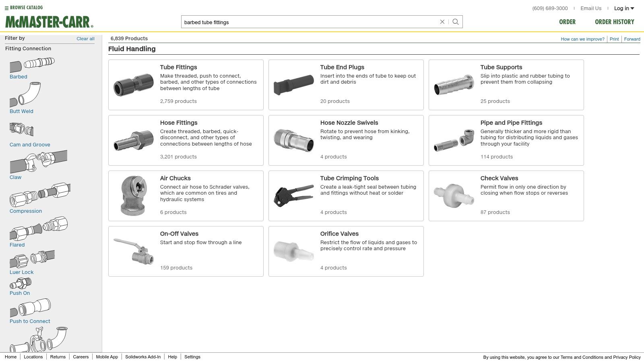Click the Tube Supports product image
Image resolution: width=644 pixels, height=362 pixels.
[454, 85]
